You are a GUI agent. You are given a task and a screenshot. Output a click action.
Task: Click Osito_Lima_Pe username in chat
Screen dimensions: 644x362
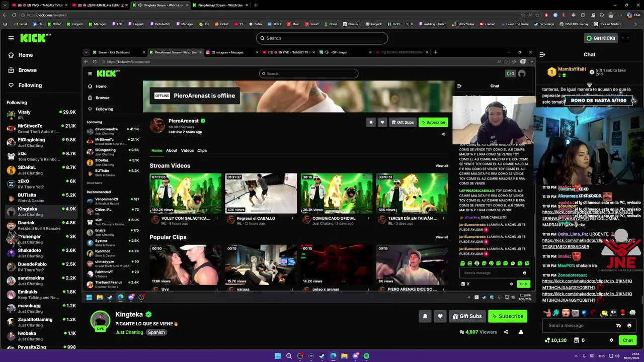[x=572, y=234]
